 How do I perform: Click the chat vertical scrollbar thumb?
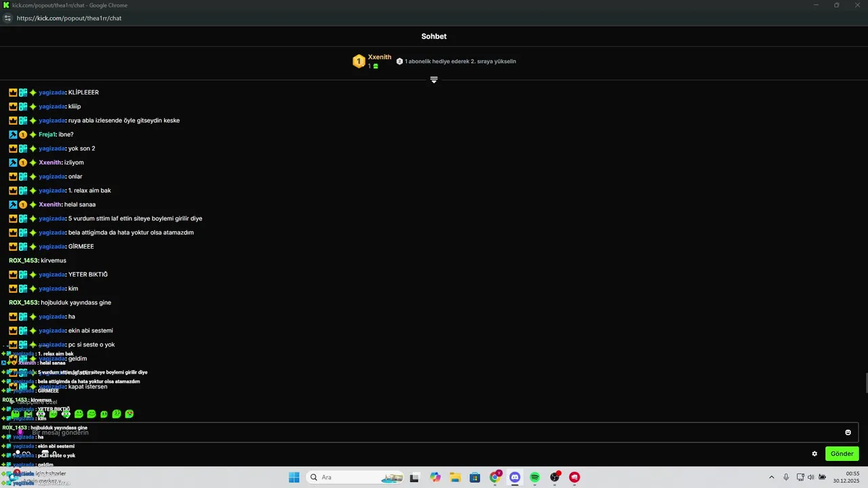point(865,383)
